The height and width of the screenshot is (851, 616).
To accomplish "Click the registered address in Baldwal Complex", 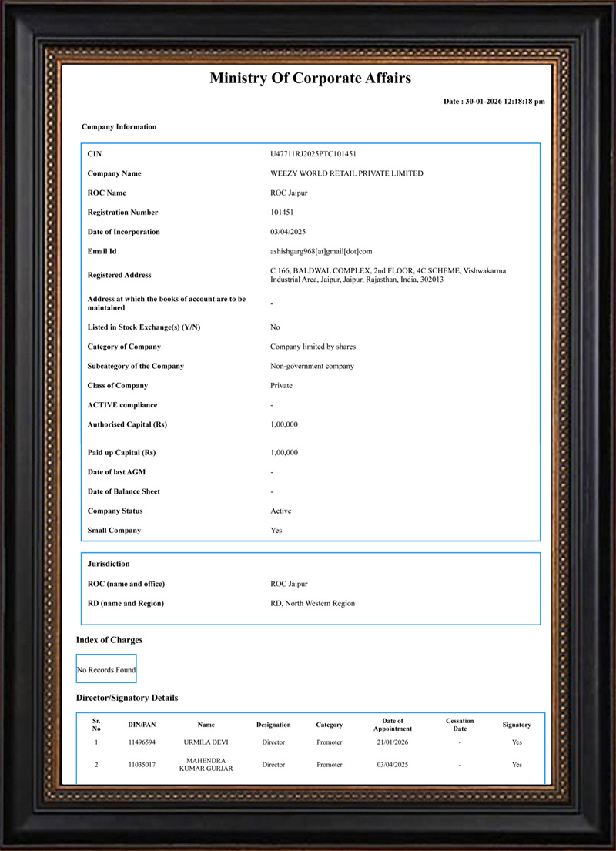I will point(388,275).
